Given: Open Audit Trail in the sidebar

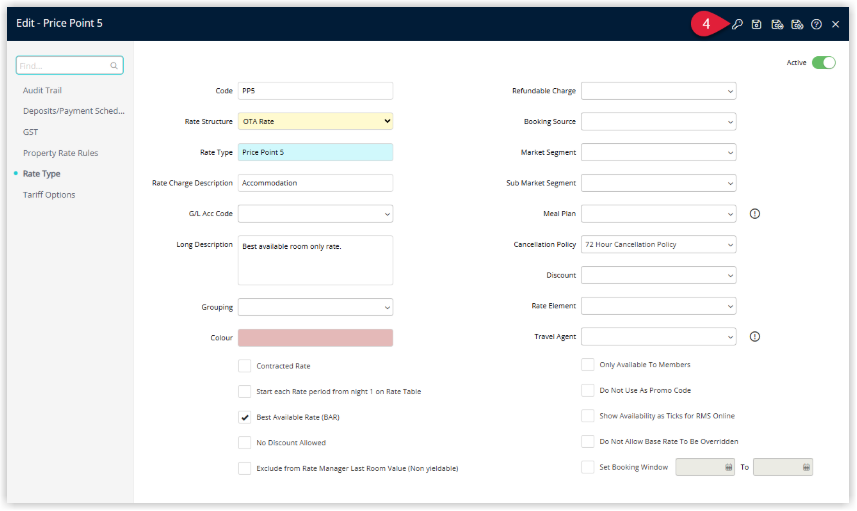Looking at the screenshot, I should click(x=42, y=90).
